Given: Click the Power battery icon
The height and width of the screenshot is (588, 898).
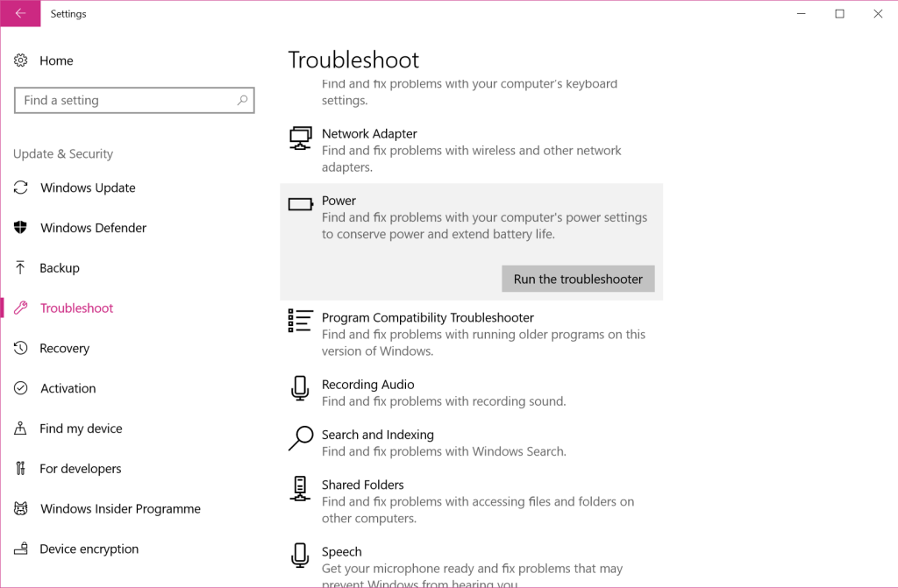Looking at the screenshot, I should tap(301, 204).
